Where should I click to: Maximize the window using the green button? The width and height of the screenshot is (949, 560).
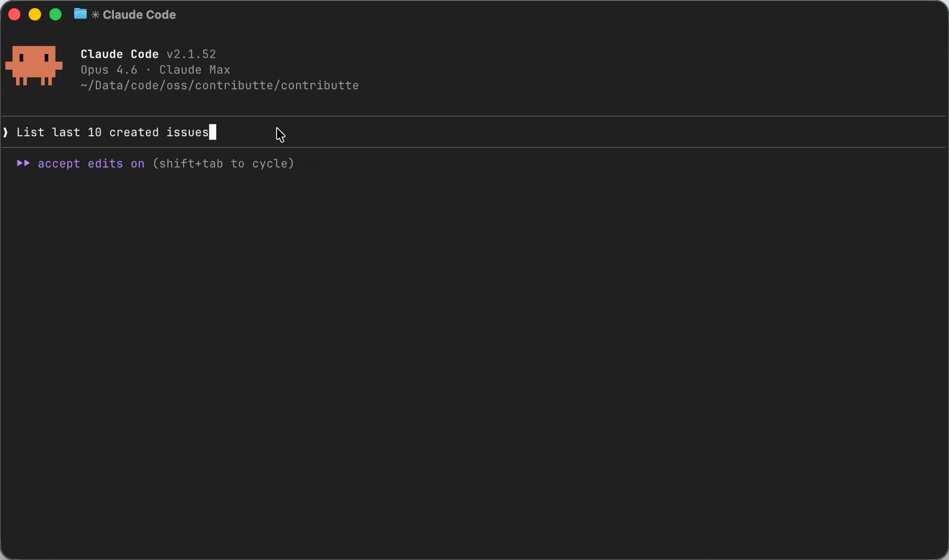pyautogui.click(x=56, y=15)
